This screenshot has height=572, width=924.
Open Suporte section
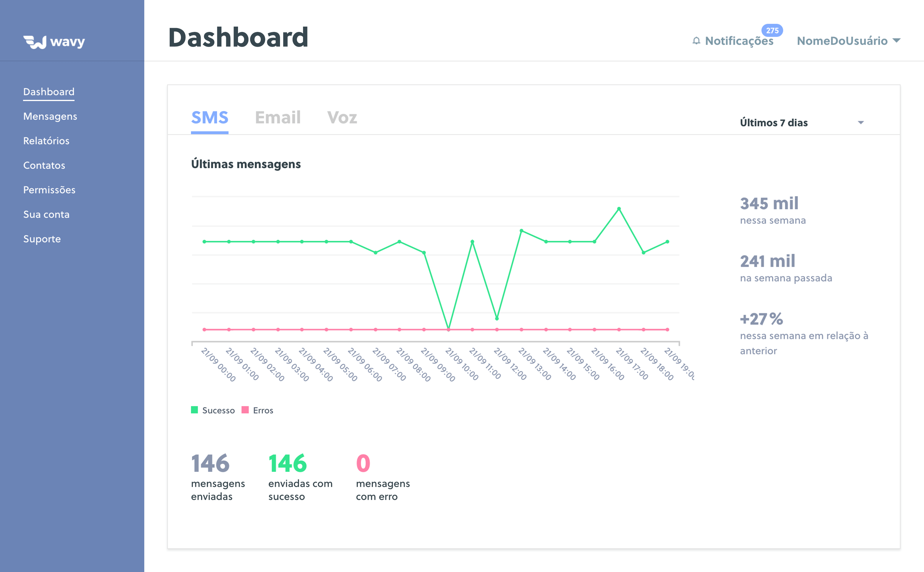tap(42, 238)
